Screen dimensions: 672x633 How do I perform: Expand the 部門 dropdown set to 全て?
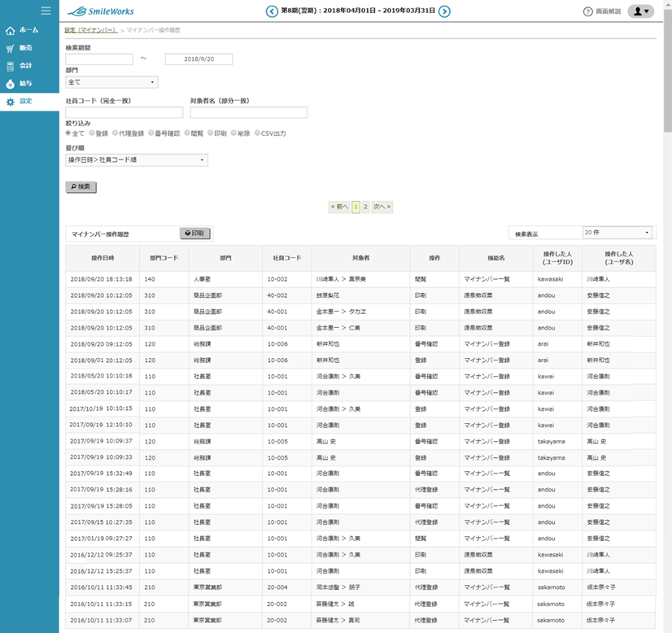pos(111,82)
